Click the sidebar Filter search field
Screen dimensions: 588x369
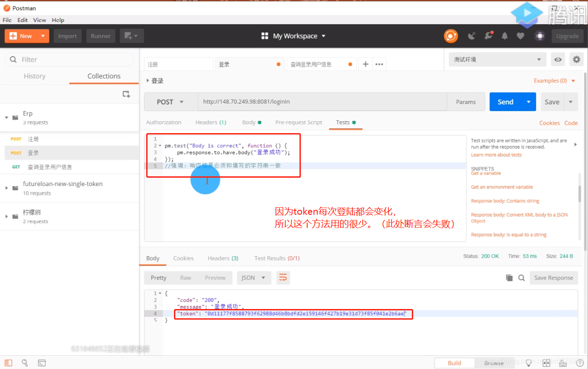(69, 60)
